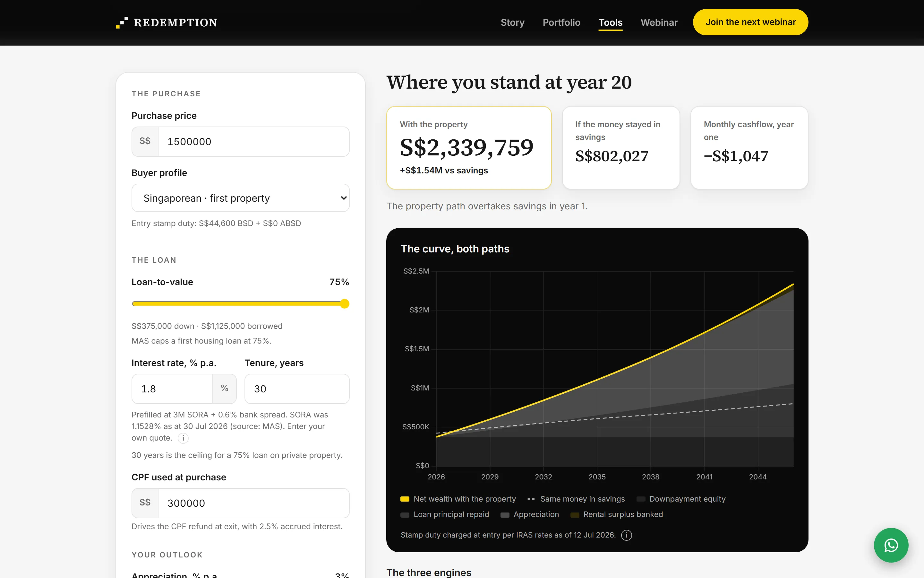924x578 pixels.
Task: Click the '75%' loan-to-value readout
Action: pos(339,282)
